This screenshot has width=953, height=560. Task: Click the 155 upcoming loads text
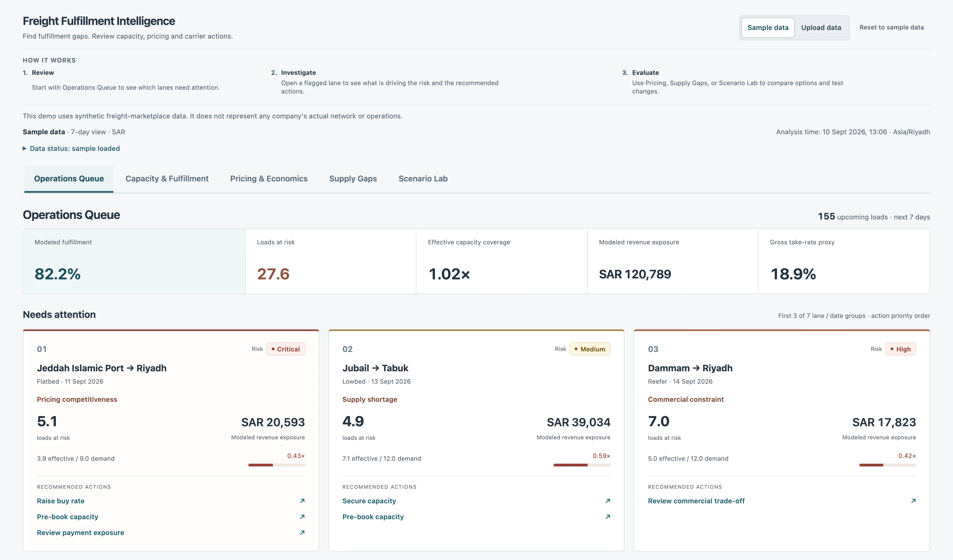pyautogui.click(x=874, y=217)
